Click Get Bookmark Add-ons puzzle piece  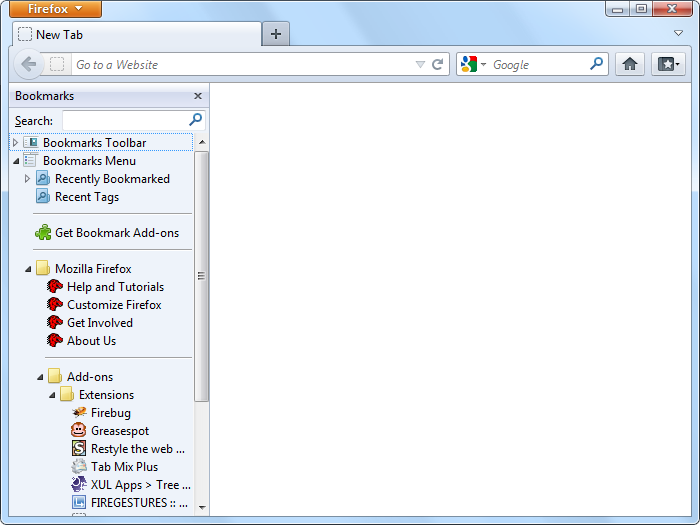pos(43,232)
